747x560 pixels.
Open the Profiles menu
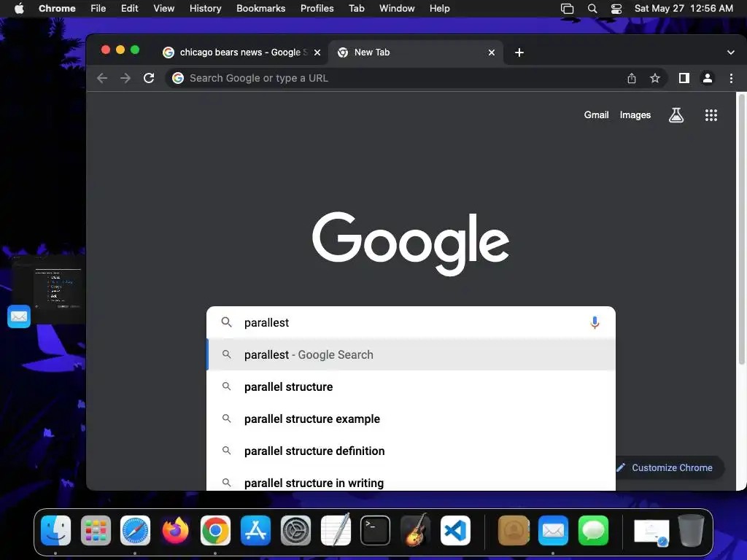[317, 9]
